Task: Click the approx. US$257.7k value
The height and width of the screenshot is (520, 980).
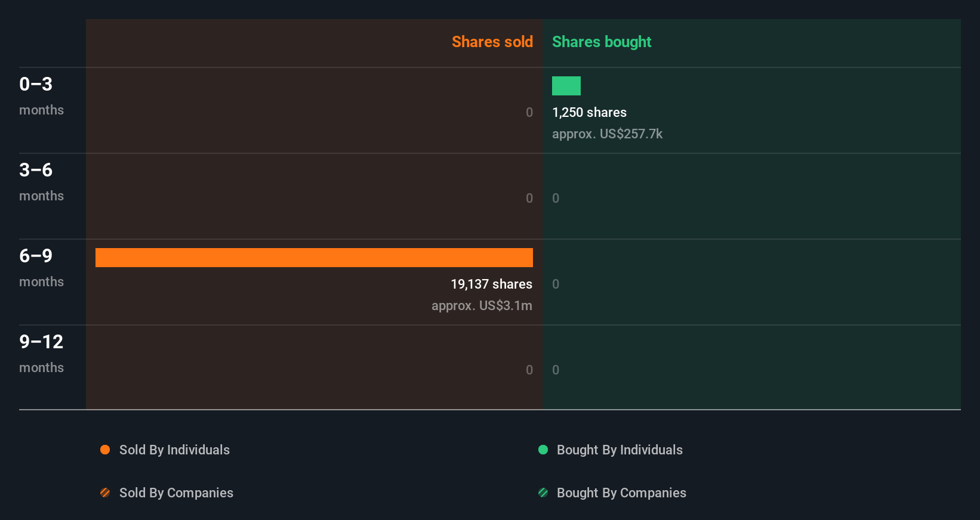Action: tap(607, 134)
